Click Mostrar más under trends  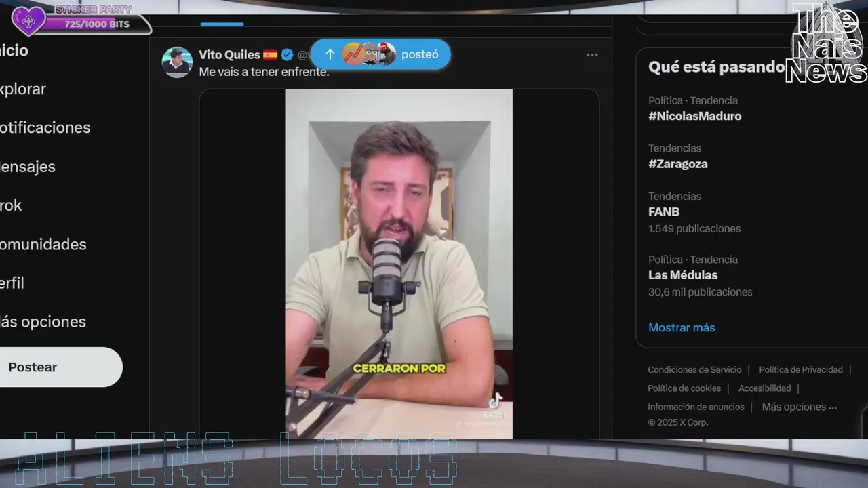[682, 327]
